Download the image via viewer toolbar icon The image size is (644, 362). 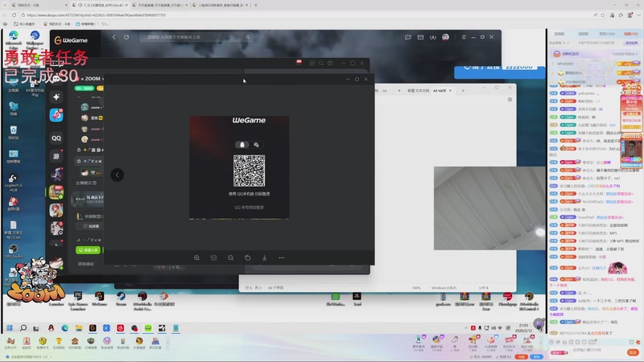click(x=264, y=257)
